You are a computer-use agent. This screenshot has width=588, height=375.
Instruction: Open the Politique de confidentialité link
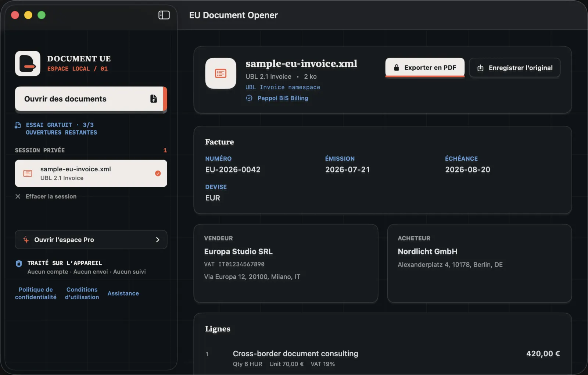click(x=36, y=293)
